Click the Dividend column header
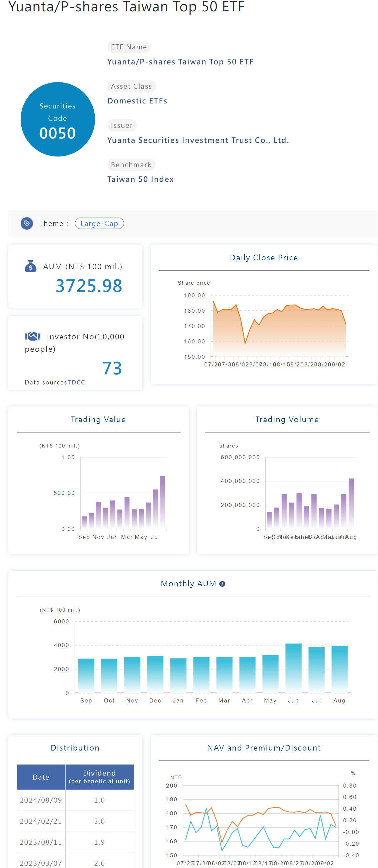Screen dimensions: 378x868 point(99,777)
